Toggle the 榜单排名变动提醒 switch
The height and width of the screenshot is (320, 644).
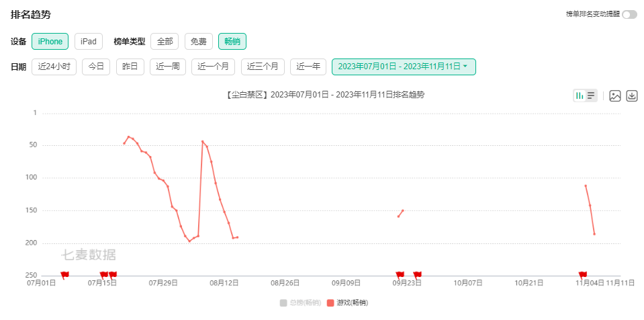pos(629,15)
